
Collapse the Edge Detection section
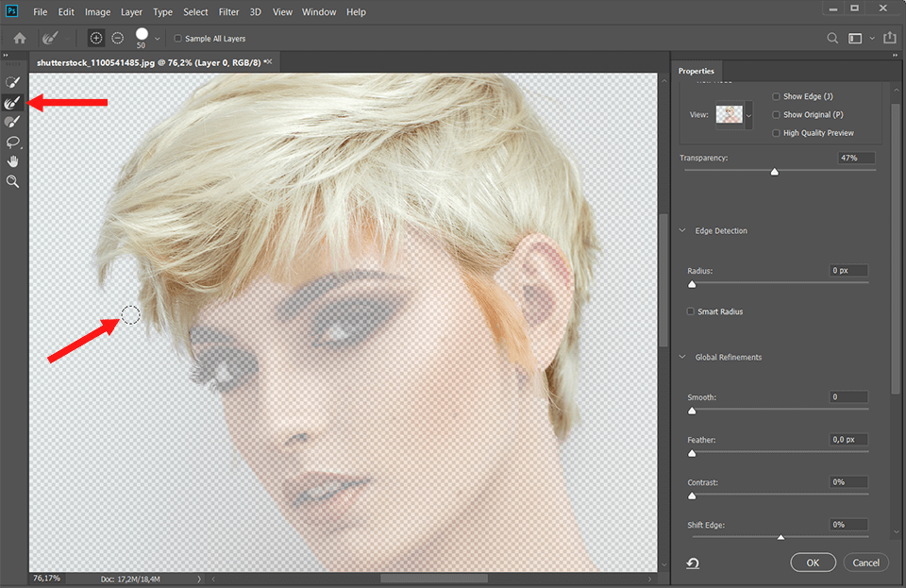(681, 229)
